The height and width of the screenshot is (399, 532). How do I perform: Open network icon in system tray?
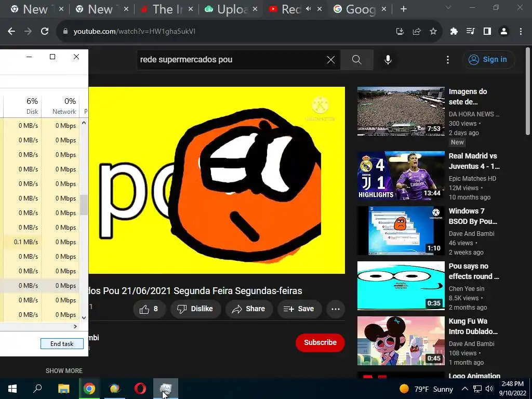point(477,389)
